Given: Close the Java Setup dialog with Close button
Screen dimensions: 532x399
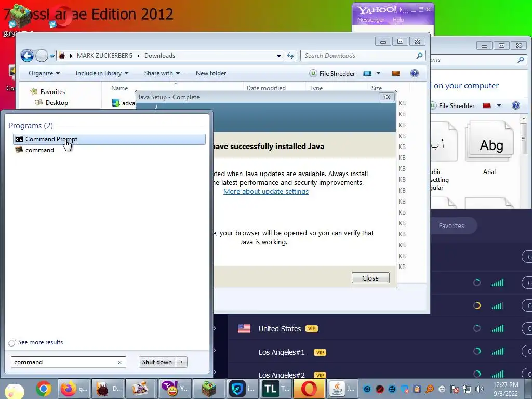Looking at the screenshot, I should pyautogui.click(x=370, y=278).
